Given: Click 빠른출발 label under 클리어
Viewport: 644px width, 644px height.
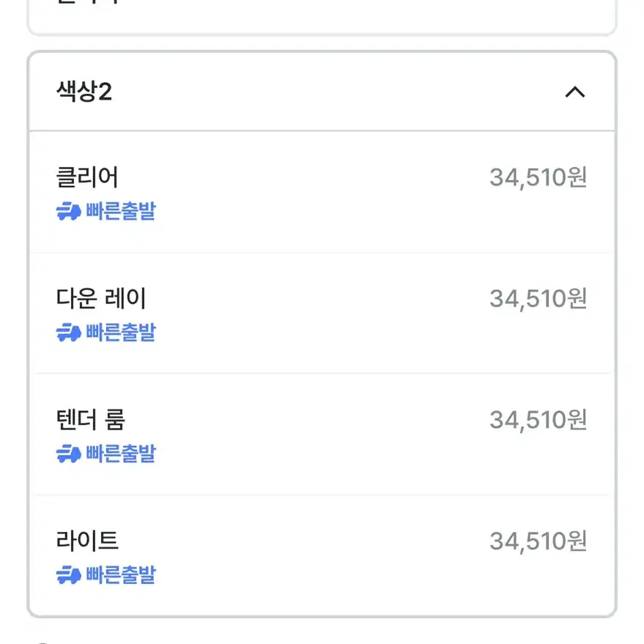Looking at the screenshot, I should pyautogui.click(x=121, y=211).
